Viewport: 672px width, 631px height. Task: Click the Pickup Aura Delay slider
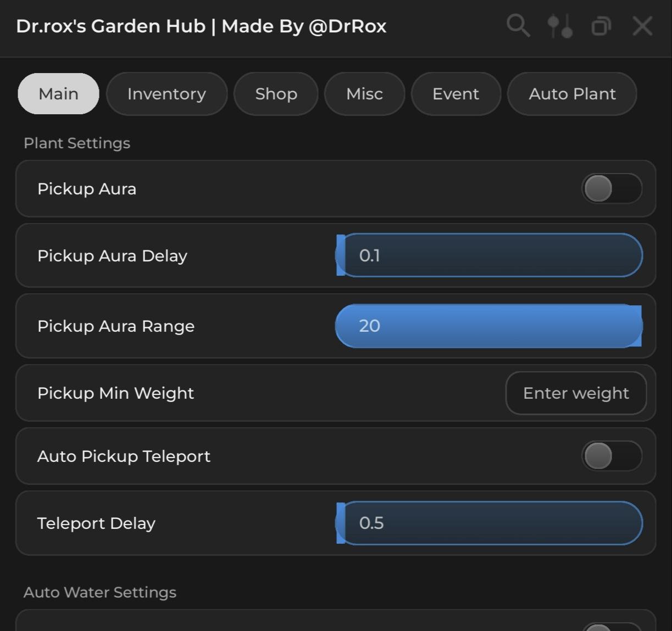coord(489,255)
